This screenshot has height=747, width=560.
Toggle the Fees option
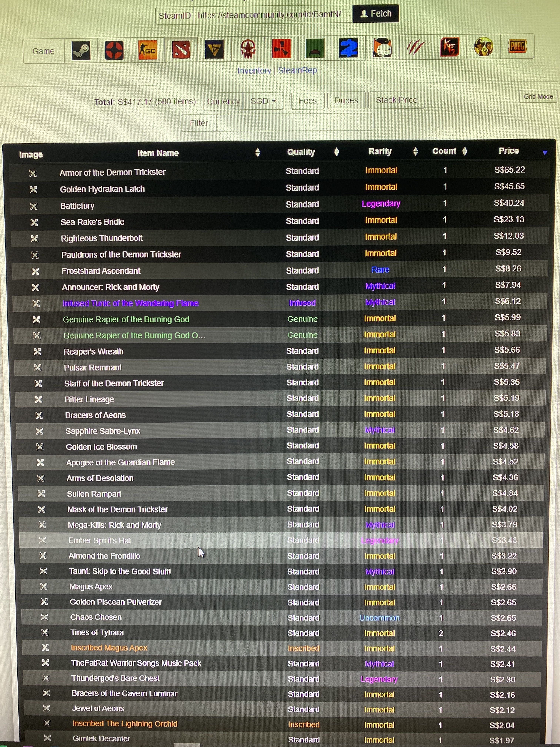[x=308, y=101]
